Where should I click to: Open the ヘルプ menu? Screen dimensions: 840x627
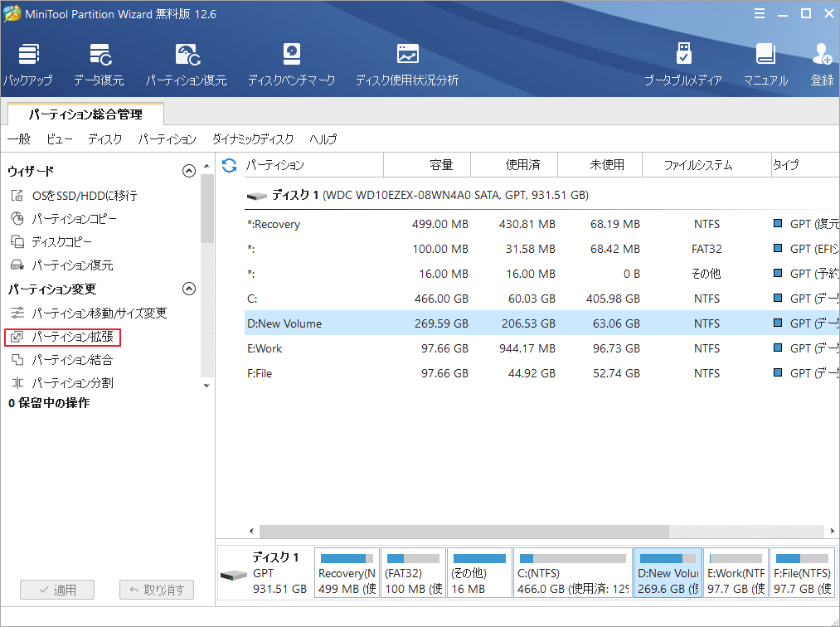(x=323, y=139)
